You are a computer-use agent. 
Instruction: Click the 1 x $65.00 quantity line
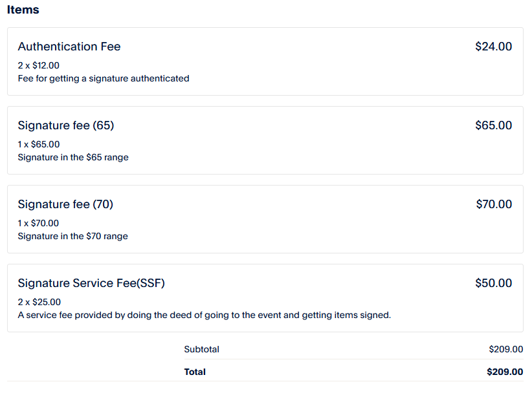pyautogui.click(x=39, y=144)
